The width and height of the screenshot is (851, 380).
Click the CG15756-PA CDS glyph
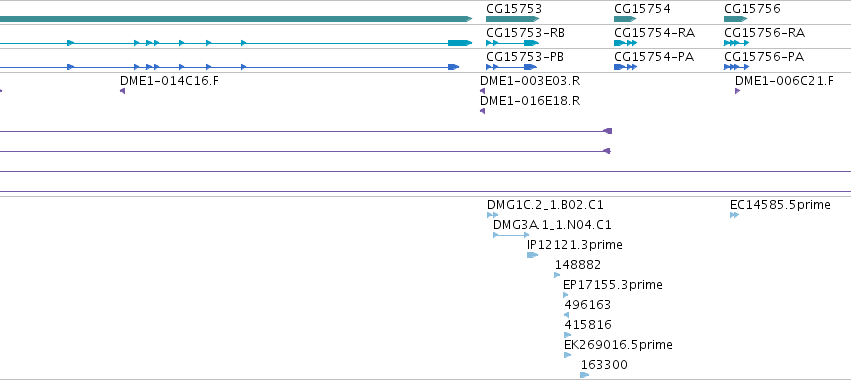736,67
